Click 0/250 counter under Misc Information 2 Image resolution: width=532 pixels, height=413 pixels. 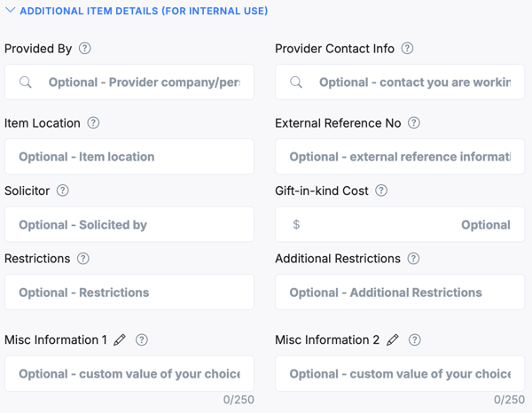coord(509,400)
